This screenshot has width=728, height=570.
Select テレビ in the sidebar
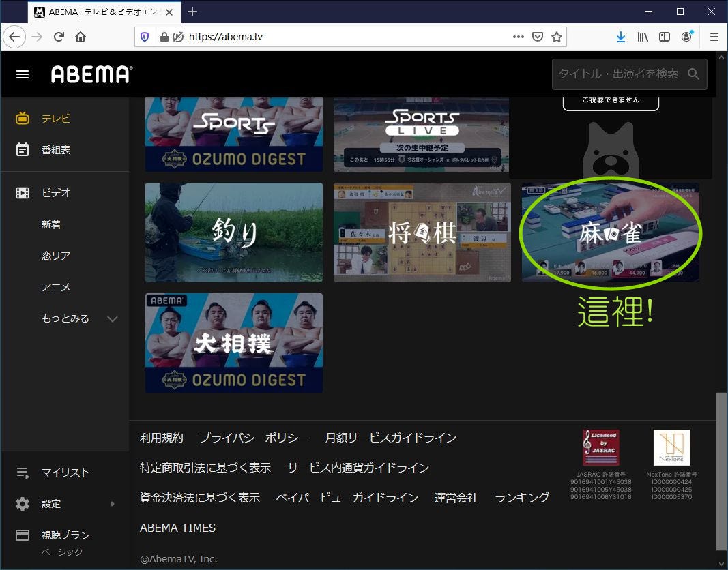[56, 118]
